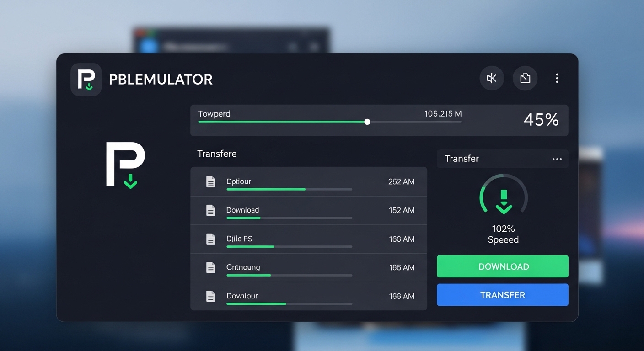Click the green DOWNLOAD button

[503, 266]
